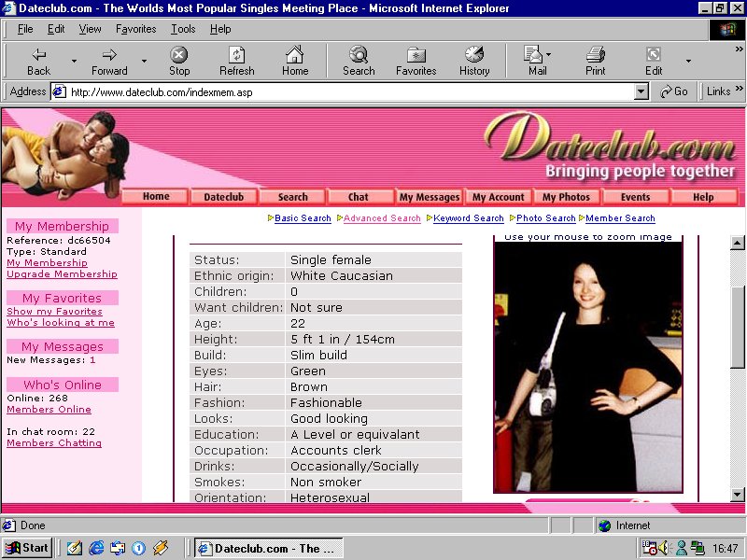Click the Back toolbar button
The width and height of the screenshot is (747, 560).
pyautogui.click(x=38, y=62)
